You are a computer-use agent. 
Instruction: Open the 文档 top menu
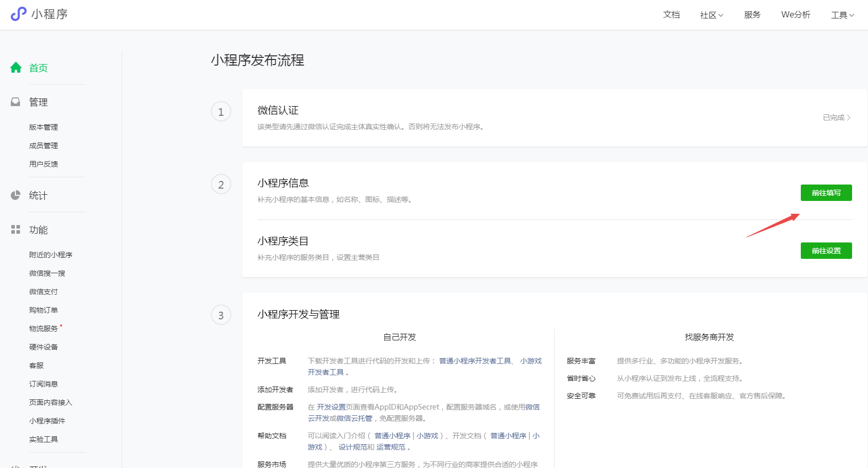click(x=672, y=15)
